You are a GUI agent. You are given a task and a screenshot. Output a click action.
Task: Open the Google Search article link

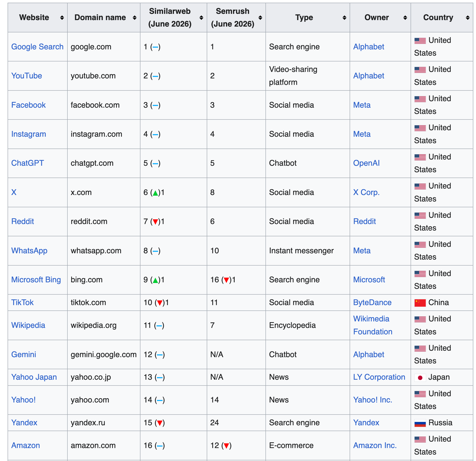coord(38,47)
